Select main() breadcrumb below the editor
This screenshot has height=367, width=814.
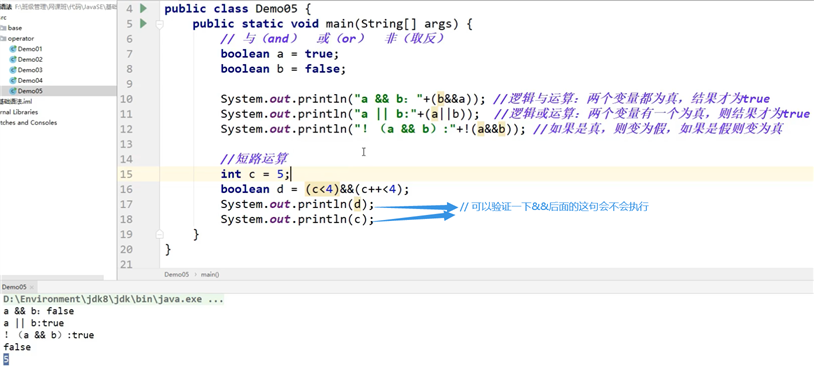(210, 275)
